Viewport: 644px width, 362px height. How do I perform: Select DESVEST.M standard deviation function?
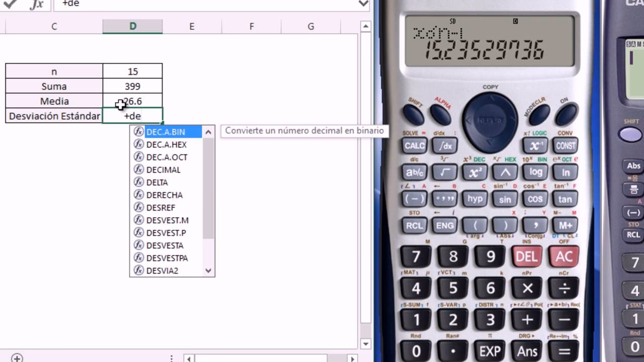click(168, 220)
